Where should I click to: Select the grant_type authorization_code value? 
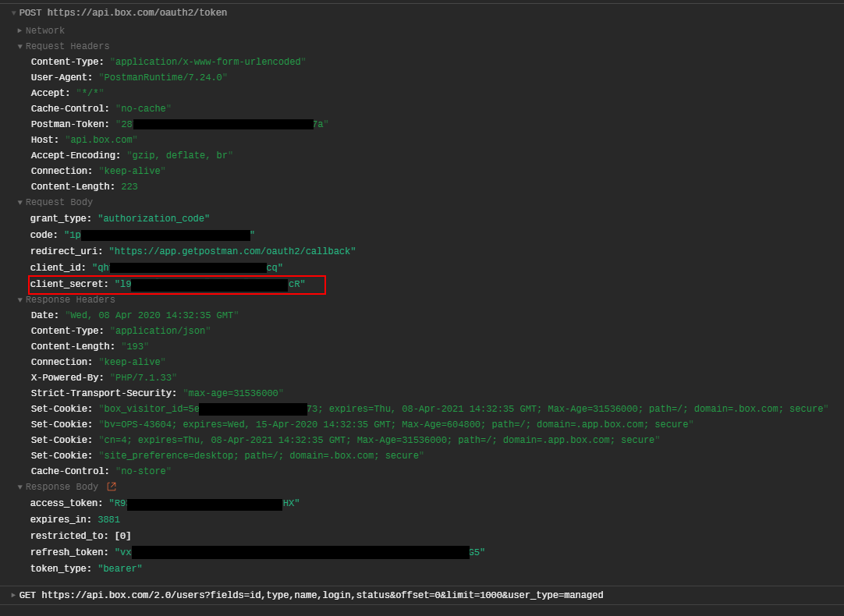tap(153, 218)
